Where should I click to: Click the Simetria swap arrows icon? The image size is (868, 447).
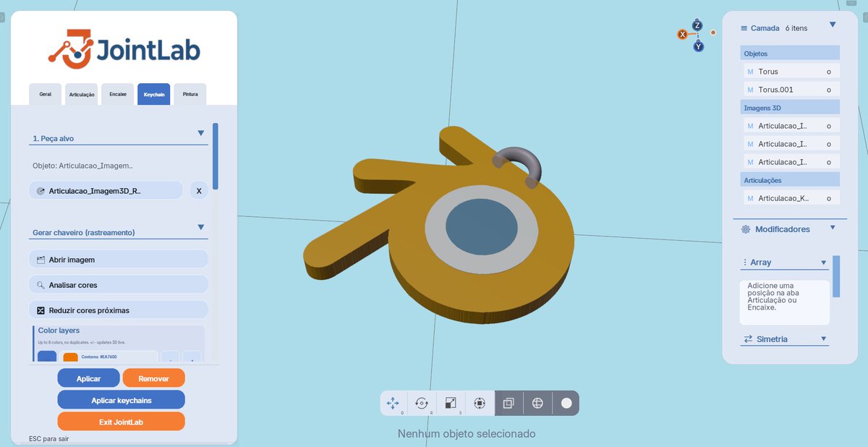click(748, 339)
